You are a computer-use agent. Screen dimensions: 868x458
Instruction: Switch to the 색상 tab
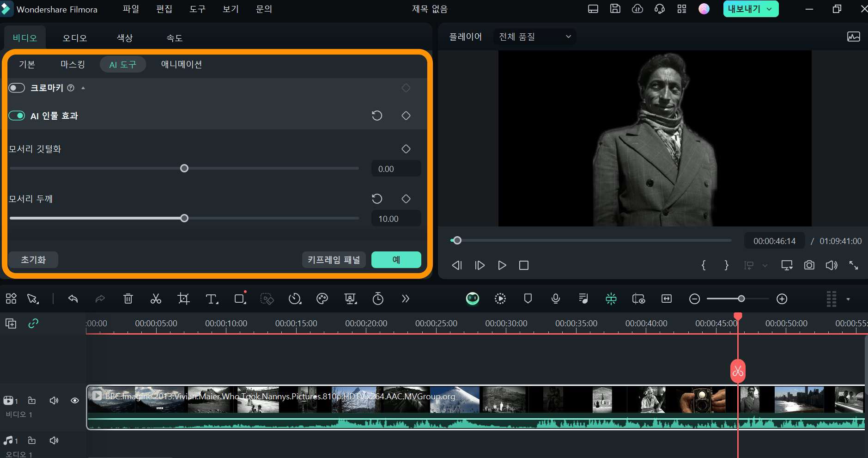click(125, 38)
